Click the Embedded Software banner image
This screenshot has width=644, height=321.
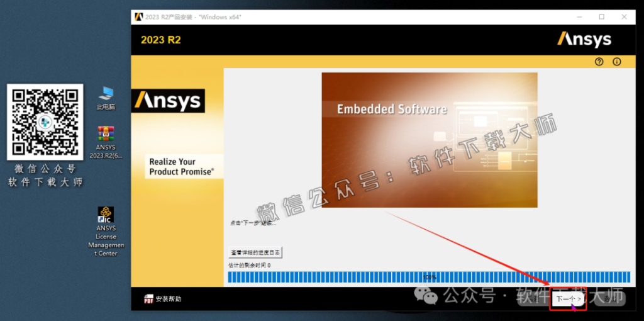(429, 140)
